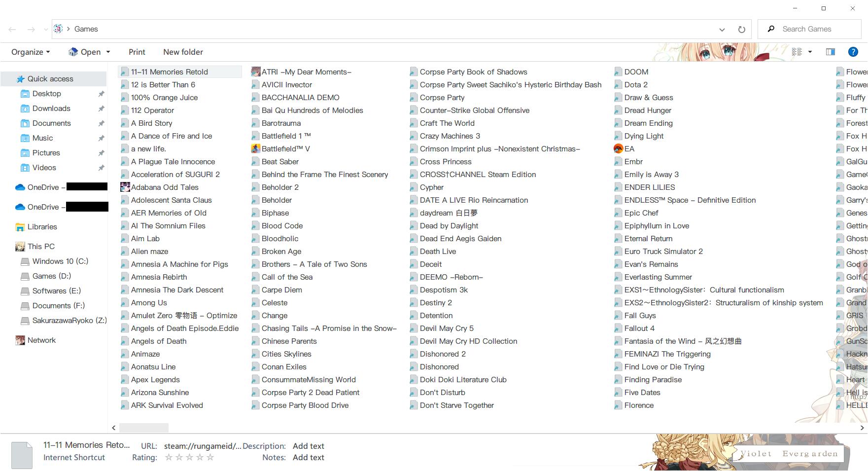Click Add text next to Notes

309,458
